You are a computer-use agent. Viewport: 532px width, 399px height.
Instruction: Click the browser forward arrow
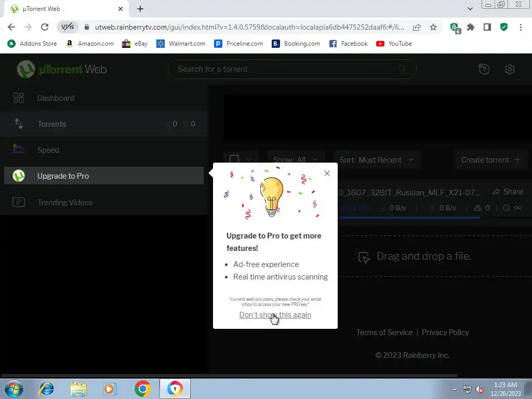pos(28,27)
